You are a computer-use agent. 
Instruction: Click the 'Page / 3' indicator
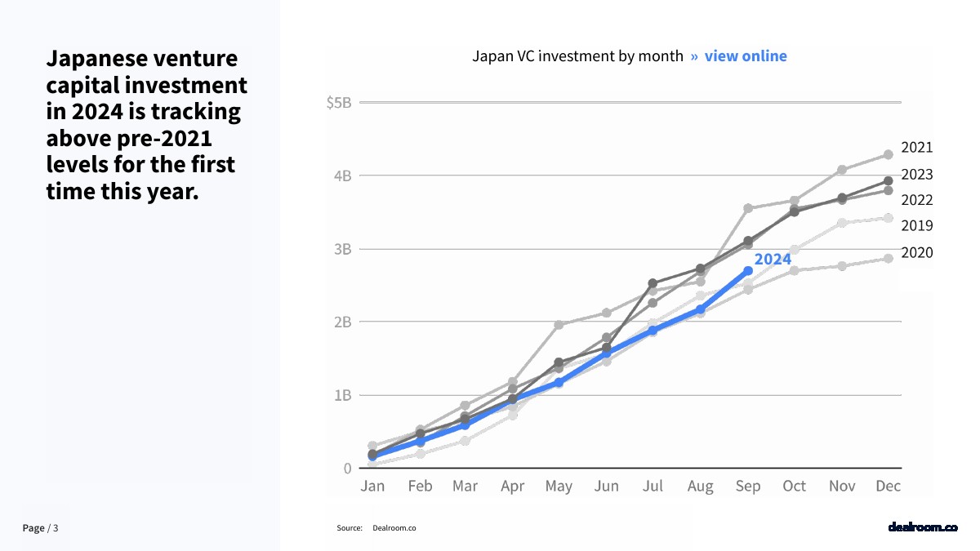click(x=40, y=528)
